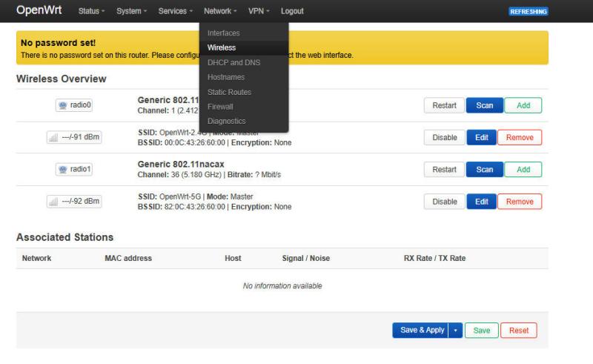
Task: Open the System menu
Action: pos(131,11)
